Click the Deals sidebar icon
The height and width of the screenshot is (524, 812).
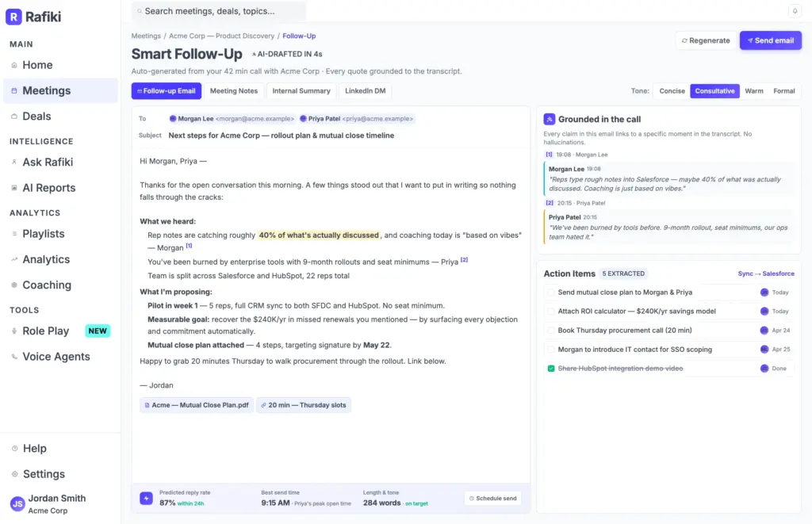(14, 117)
